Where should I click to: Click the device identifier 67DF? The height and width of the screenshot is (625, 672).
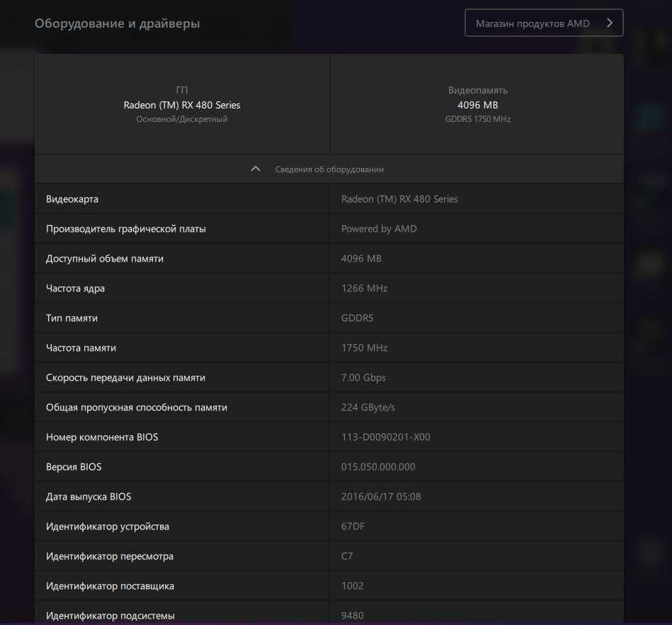[x=353, y=527]
